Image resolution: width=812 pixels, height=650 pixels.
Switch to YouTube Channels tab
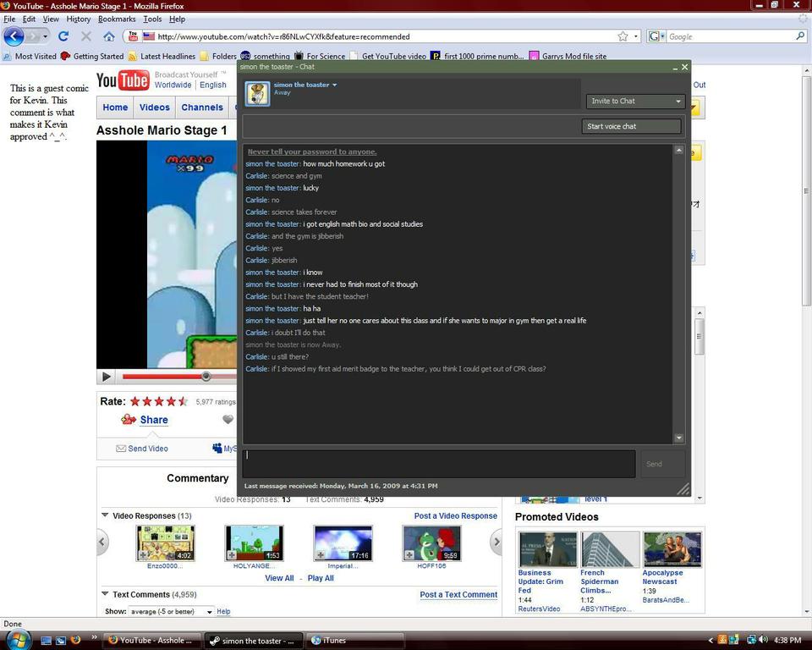pyautogui.click(x=202, y=107)
